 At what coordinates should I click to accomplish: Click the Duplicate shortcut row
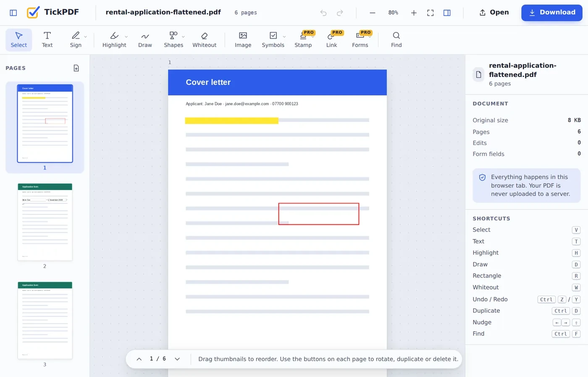[527, 311]
